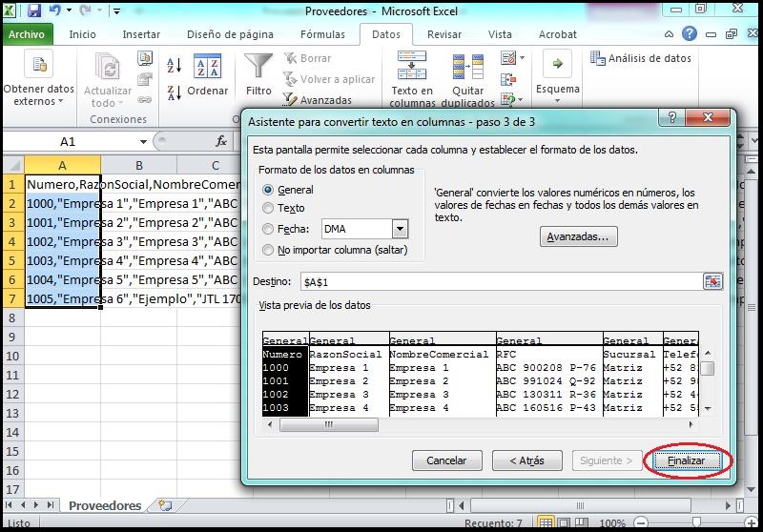Click the Select All corner button
Screen dimensions: 763x532
click(x=13, y=165)
